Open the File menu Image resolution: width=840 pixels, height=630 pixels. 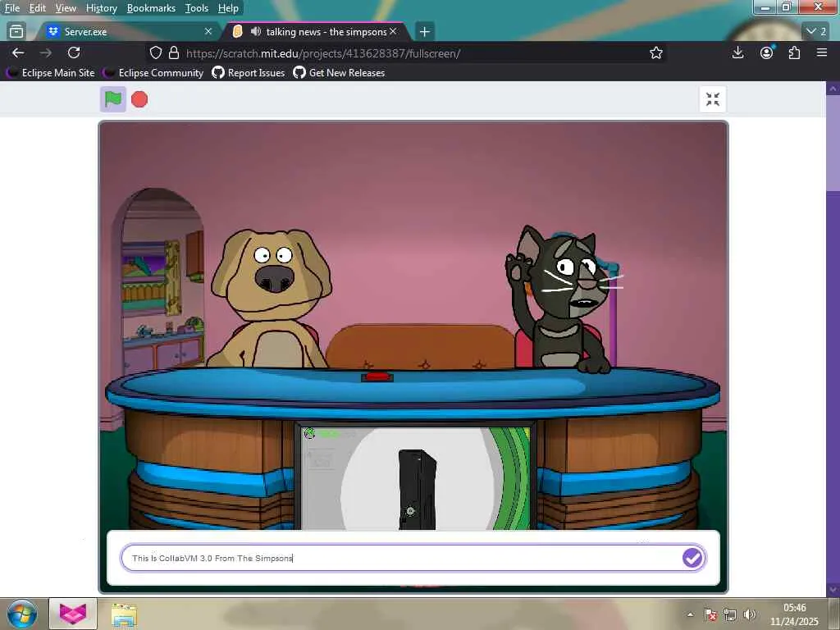click(x=12, y=8)
